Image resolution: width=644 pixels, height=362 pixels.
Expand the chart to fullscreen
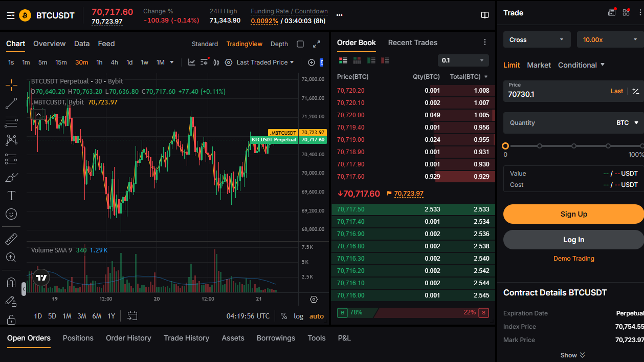(x=317, y=44)
